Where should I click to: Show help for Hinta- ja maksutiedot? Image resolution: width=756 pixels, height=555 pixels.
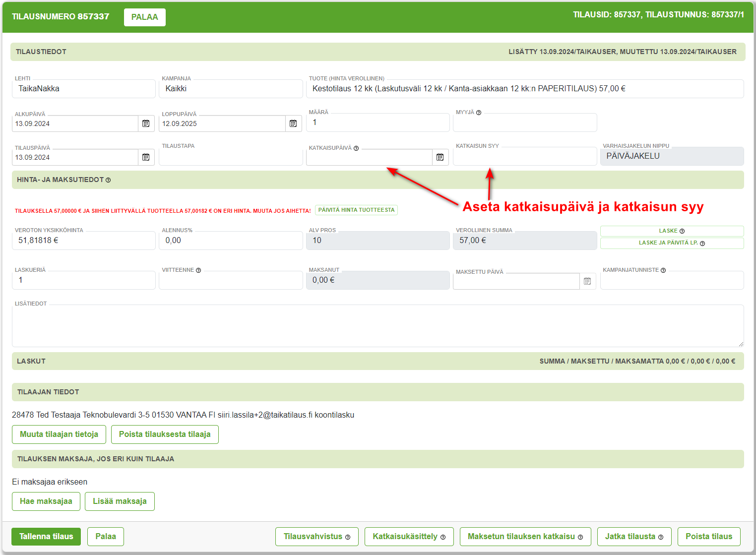point(108,180)
